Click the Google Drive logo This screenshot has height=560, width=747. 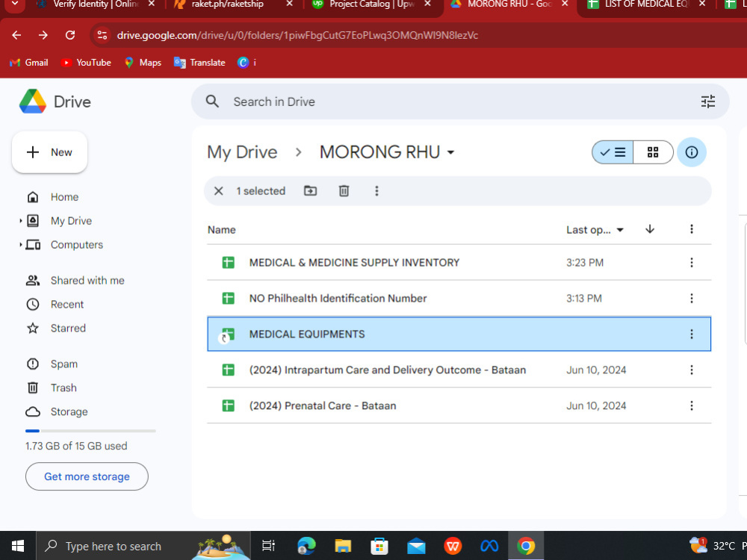(33, 102)
